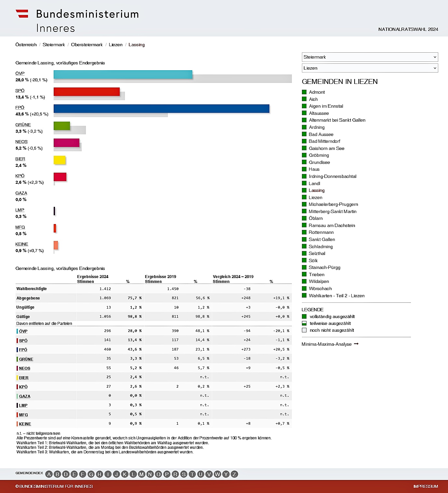
Task: Open Impressum in the footer
Action: point(426,486)
